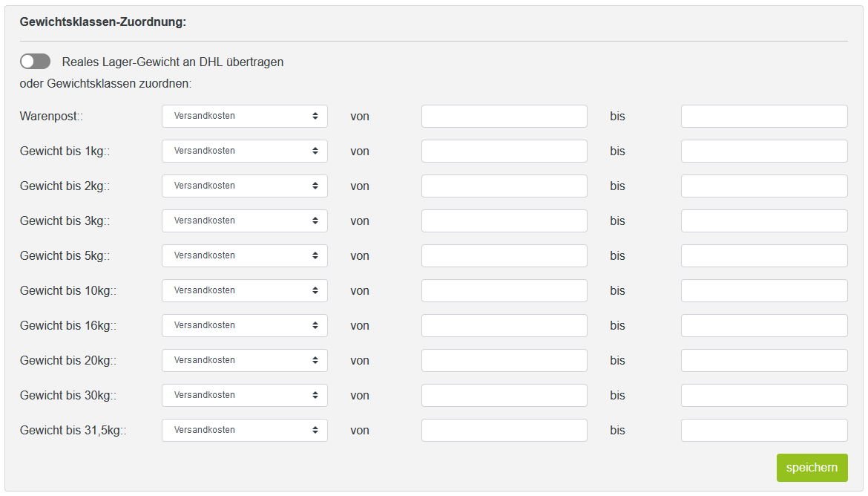Toggle Reales Lager-Gewicht an DHL übertragen switch

[x=35, y=62]
